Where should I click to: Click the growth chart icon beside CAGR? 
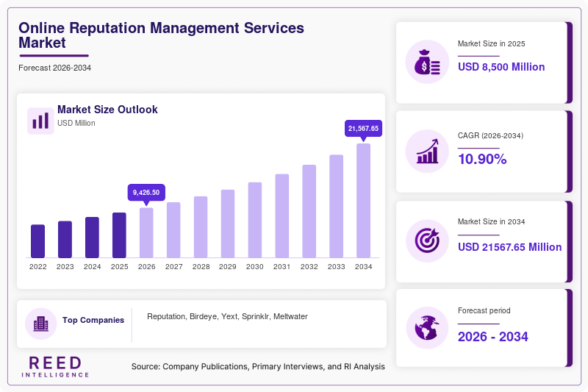point(427,152)
